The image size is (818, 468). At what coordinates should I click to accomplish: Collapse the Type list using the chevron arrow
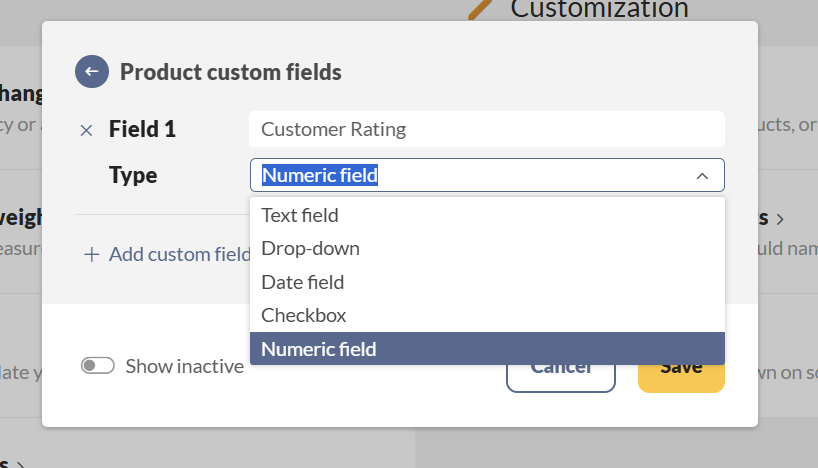[702, 176]
